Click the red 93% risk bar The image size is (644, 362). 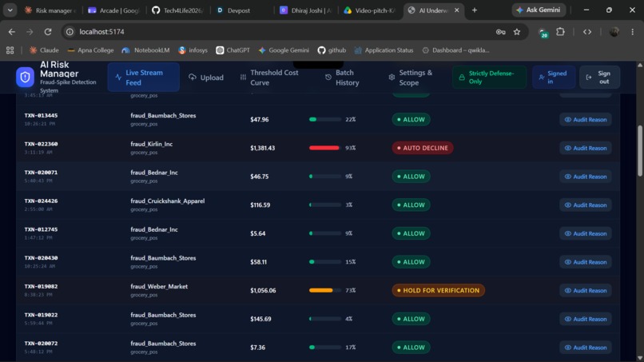[x=325, y=148]
